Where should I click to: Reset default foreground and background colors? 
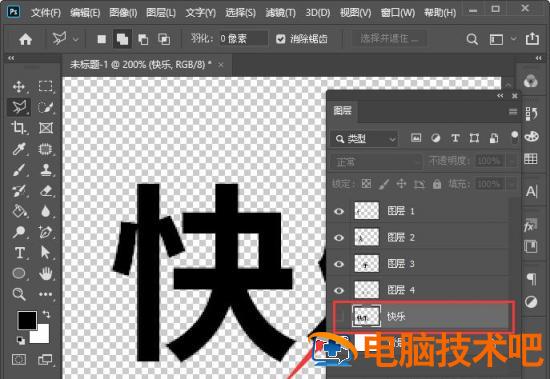[21, 340]
